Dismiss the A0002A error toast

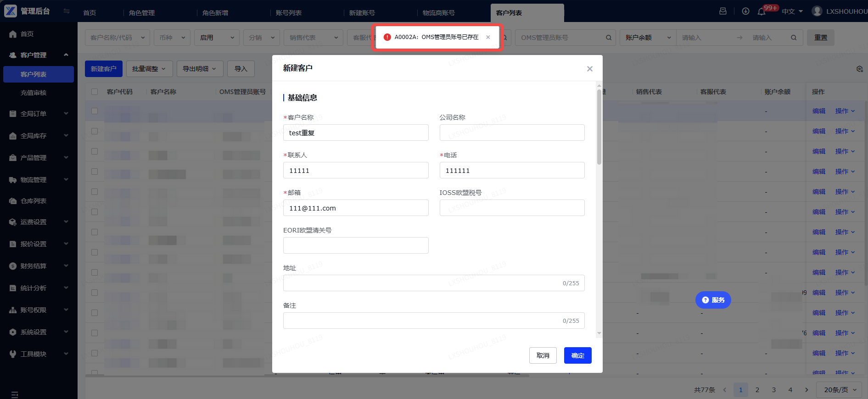[x=488, y=37]
